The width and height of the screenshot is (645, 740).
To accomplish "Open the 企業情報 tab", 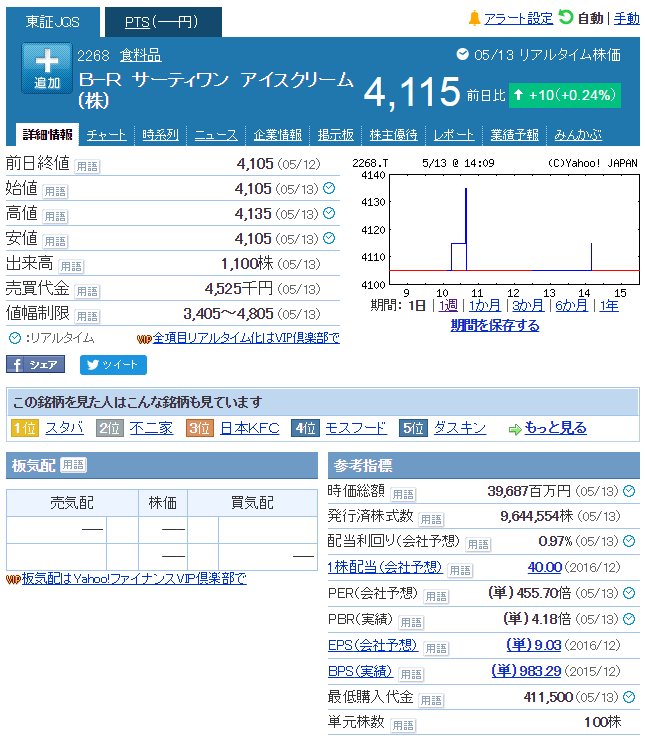I will click(277, 135).
